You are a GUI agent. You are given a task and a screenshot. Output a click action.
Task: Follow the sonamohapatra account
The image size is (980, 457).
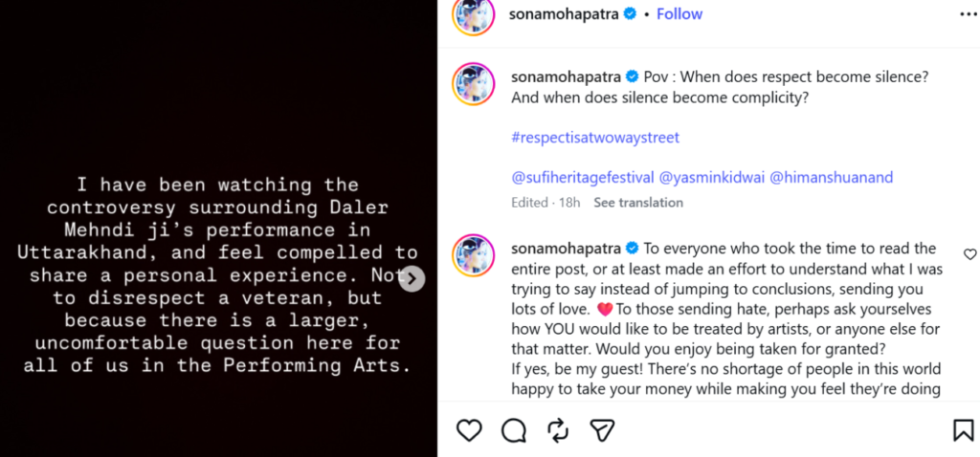click(x=679, y=13)
